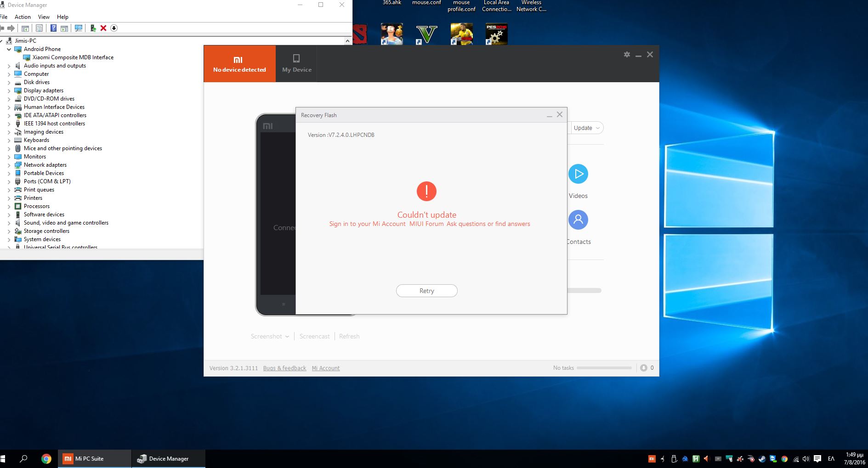Select Xiaomi Composite MDB Interface device

tap(73, 57)
